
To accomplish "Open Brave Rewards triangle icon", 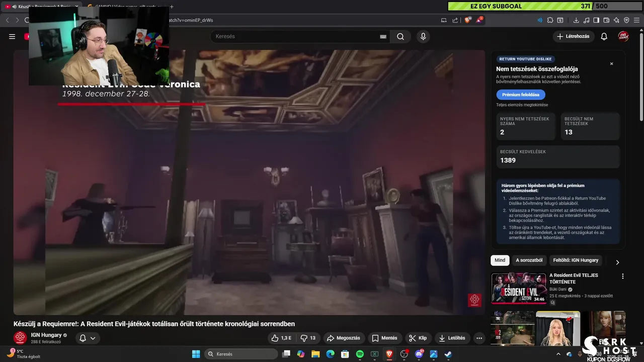I will pos(479,20).
